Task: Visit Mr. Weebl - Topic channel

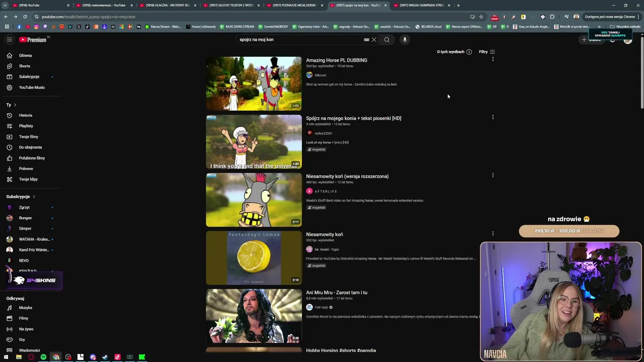Action: point(327,249)
